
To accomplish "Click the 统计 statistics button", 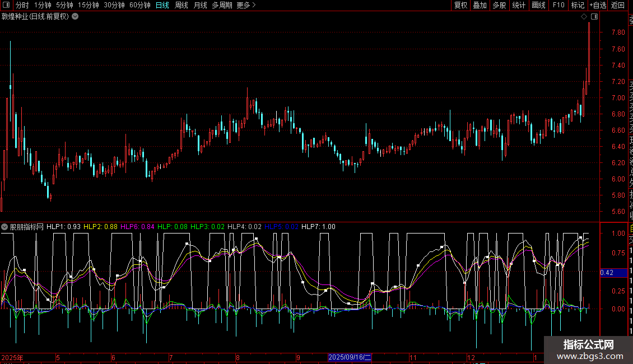I will click(519, 5).
